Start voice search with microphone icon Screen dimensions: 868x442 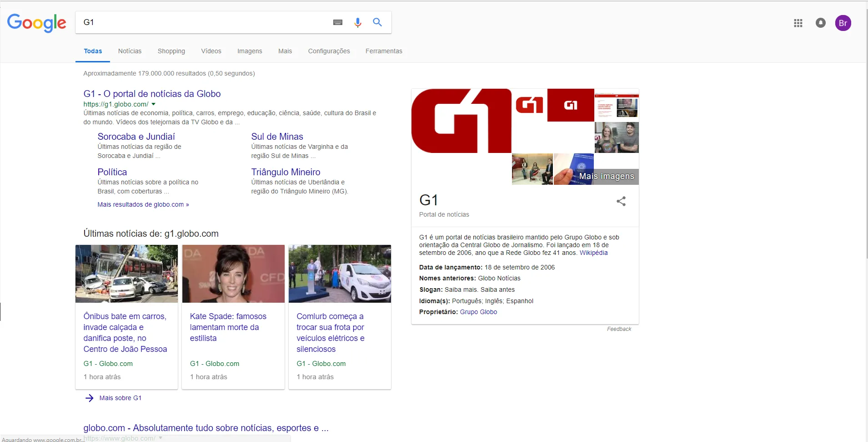(358, 22)
